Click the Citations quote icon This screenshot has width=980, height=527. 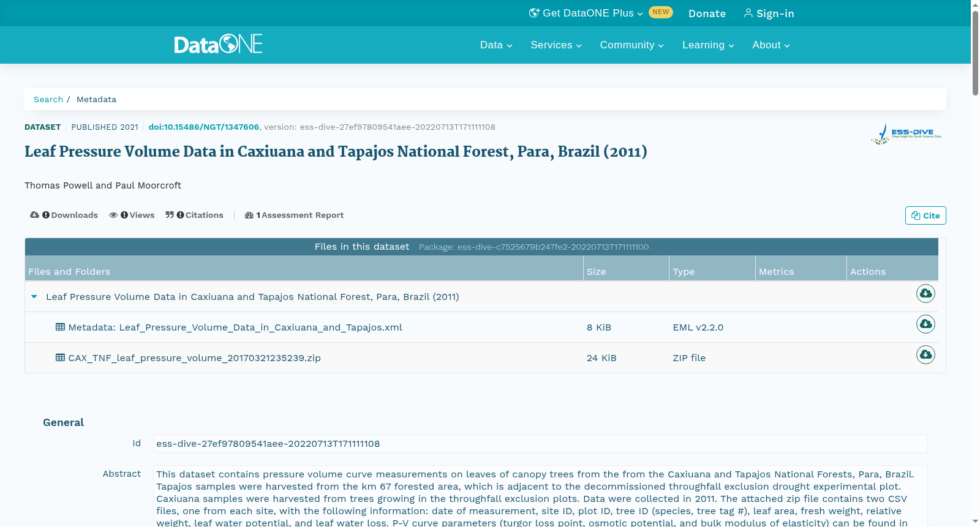[170, 215]
